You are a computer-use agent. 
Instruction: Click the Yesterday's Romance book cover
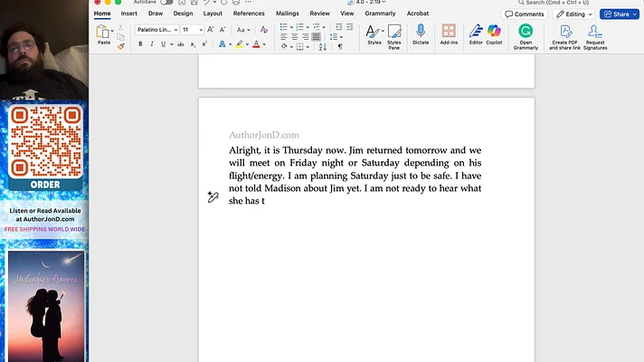coord(46,306)
